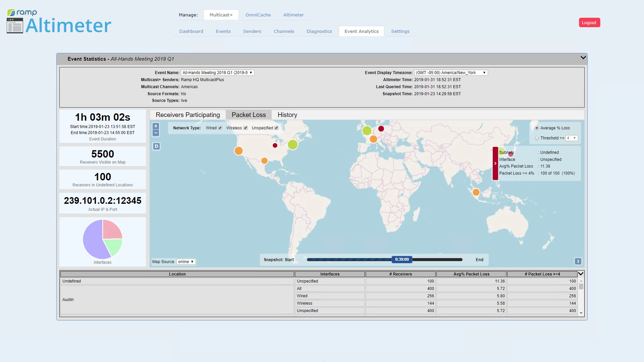
Task: Uncheck the Wired network type checkbox
Action: [220, 128]
